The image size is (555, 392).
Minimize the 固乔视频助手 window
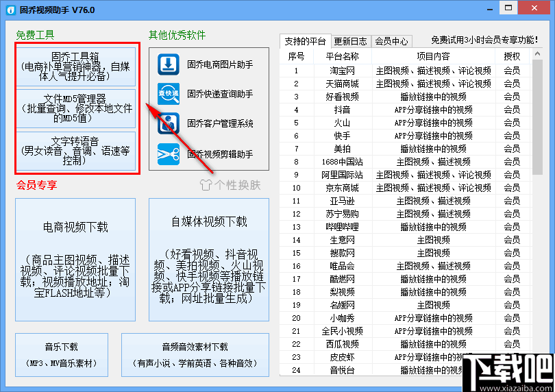point(490,8)
